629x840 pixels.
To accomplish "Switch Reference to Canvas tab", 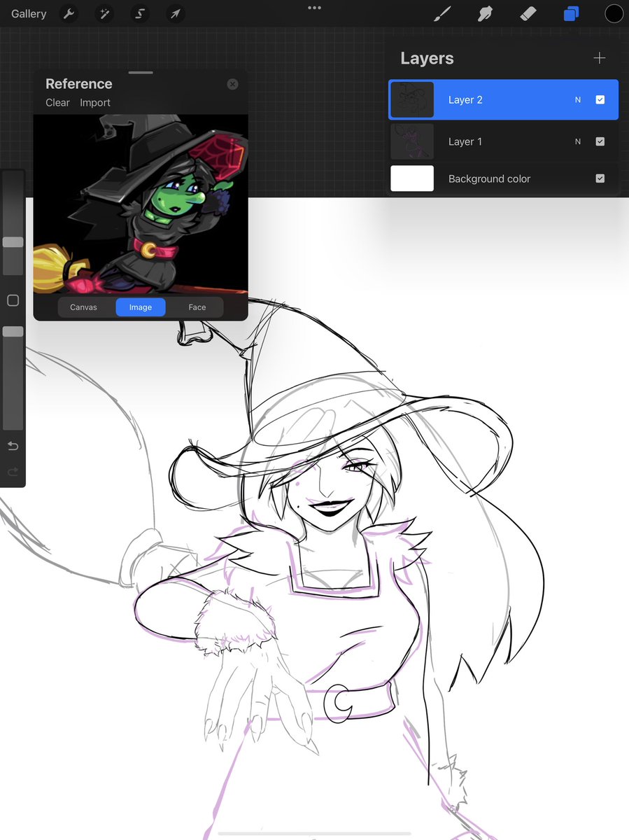I will (83, 307).
